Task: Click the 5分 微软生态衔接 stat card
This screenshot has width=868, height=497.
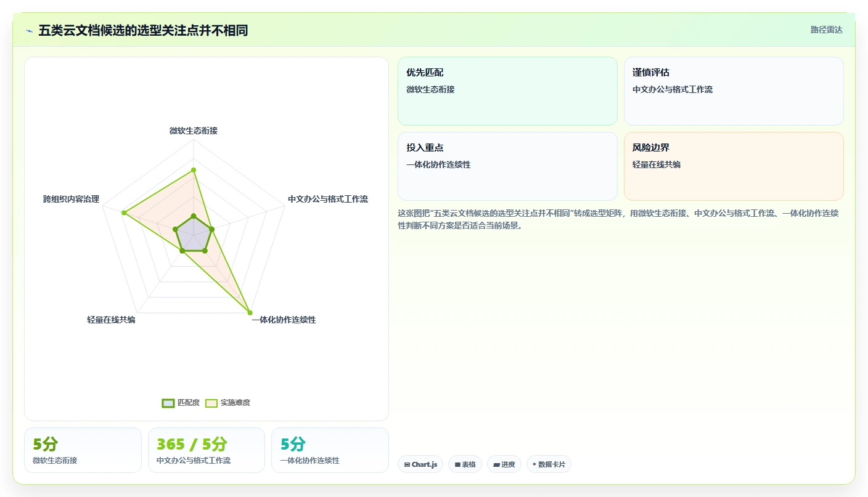Action: pos(83,450)
